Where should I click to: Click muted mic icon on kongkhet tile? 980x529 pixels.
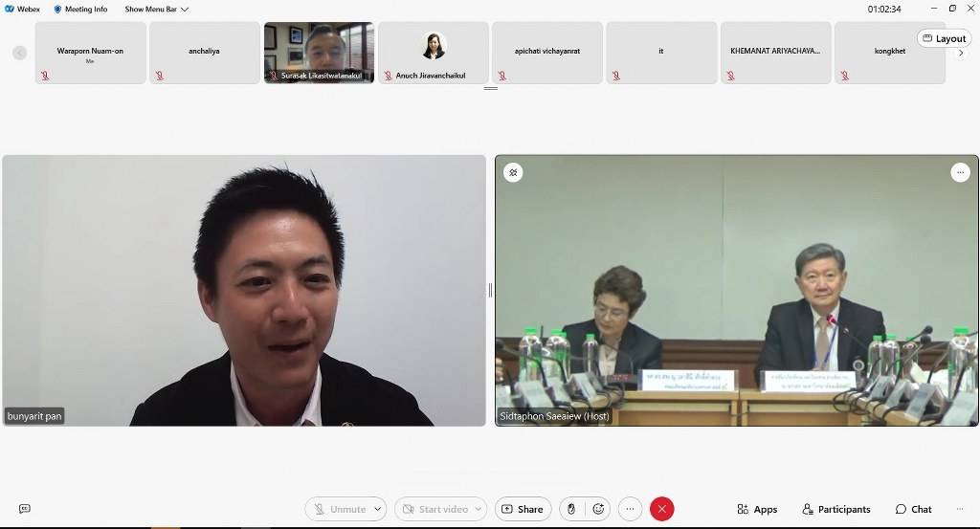pos(844,76)
